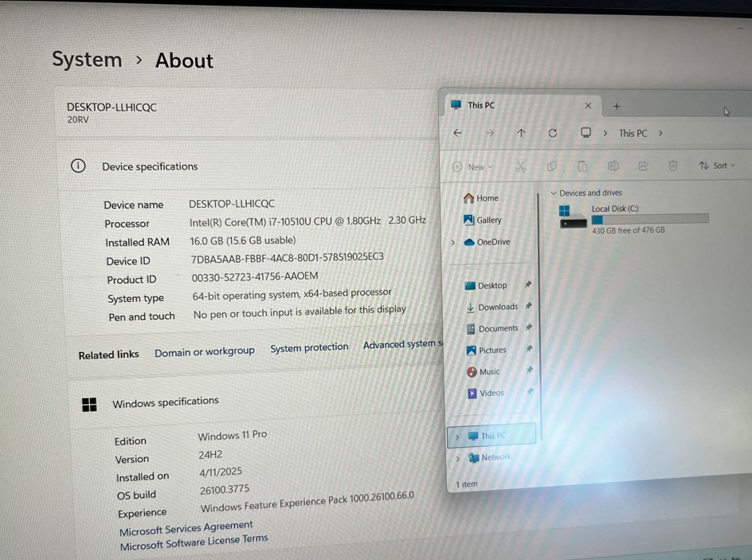The height and width of the screenshot is (560, 752).
Task: Click the Share icon in toolbar
Action: pyautogui.click(x=643, y=166)
